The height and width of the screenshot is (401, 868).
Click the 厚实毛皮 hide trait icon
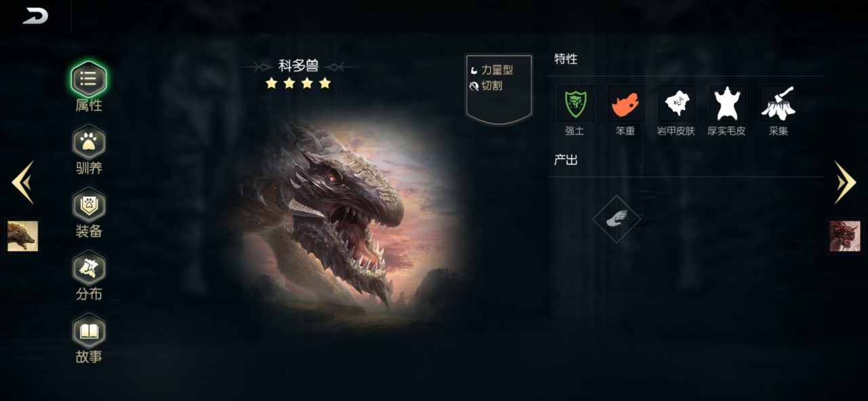(x=727, y=104)
